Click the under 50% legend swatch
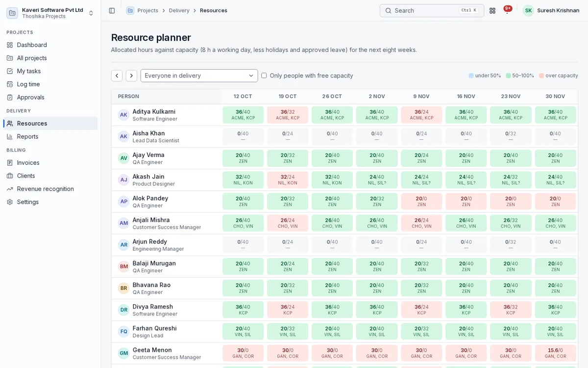The height and width of the screenshot is (368, 588). point(471,76)
